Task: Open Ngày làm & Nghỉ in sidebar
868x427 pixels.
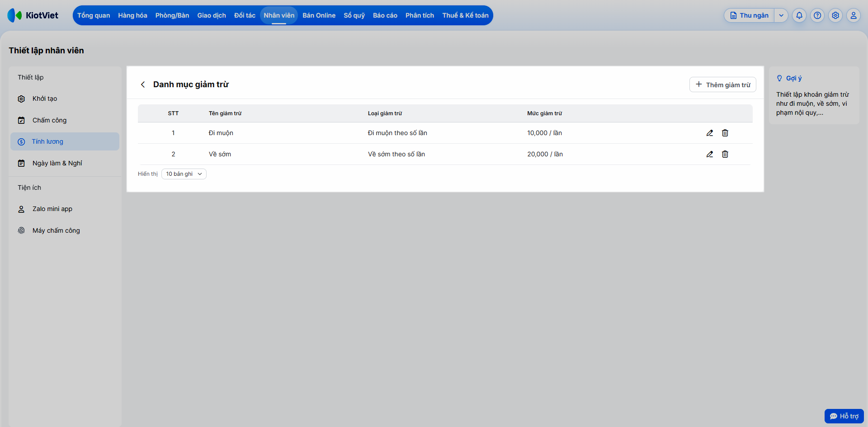Action: click(65, 163)
